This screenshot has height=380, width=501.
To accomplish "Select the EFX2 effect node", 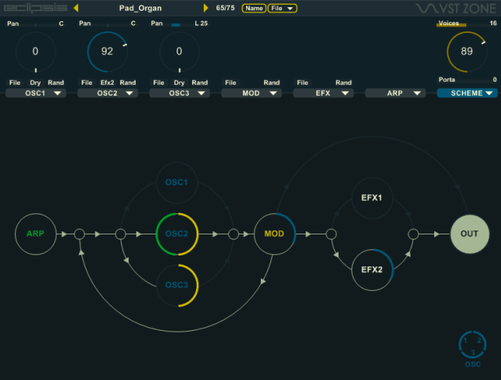I will [372, 270].
